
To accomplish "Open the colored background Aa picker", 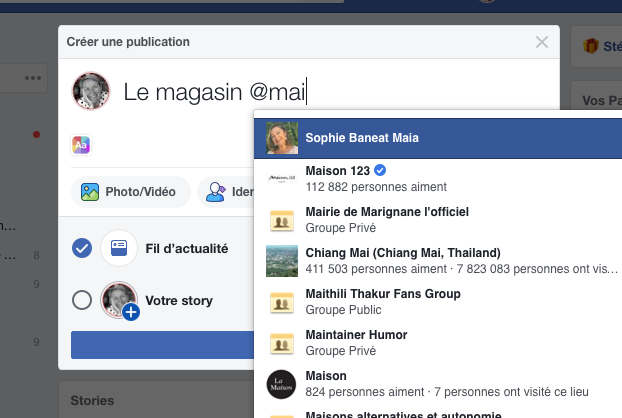I will pos(81,145).
